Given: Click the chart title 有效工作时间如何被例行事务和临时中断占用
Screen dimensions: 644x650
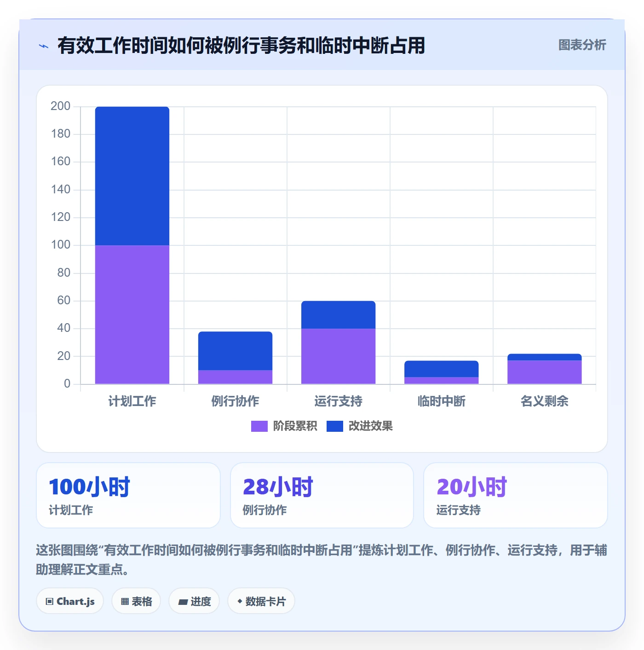Looking at the screenshot, I should point(241,46).
